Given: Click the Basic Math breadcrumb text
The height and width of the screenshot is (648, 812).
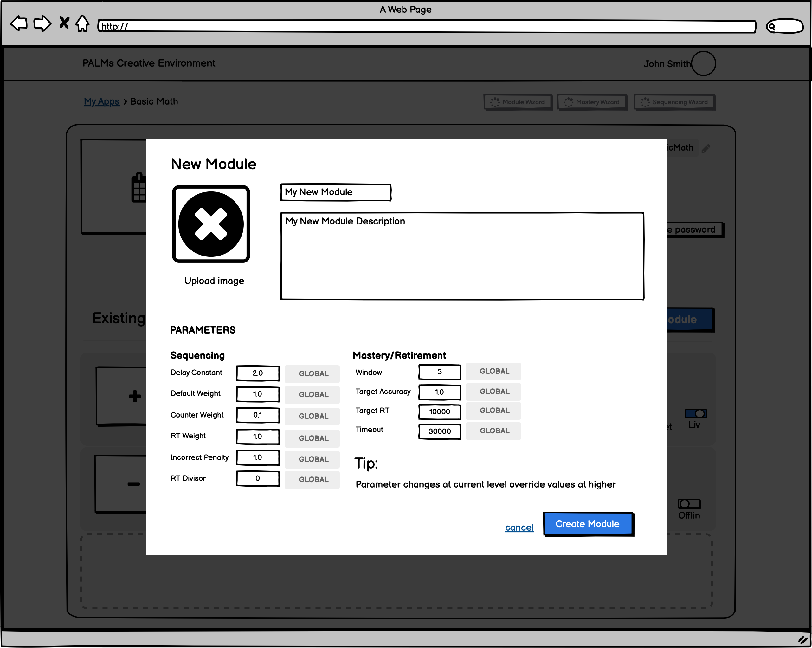Looking at the screenshot, I should pos(154,101).
